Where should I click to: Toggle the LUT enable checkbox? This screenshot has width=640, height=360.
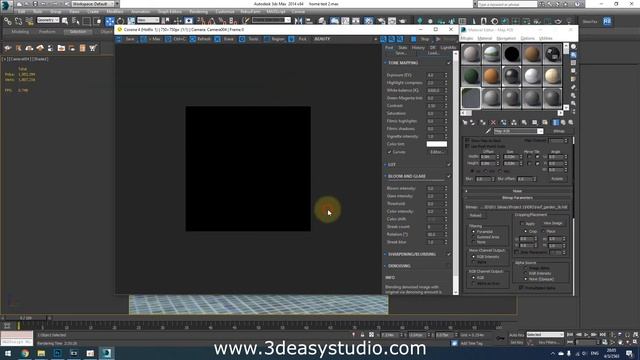tap(449, 165)
